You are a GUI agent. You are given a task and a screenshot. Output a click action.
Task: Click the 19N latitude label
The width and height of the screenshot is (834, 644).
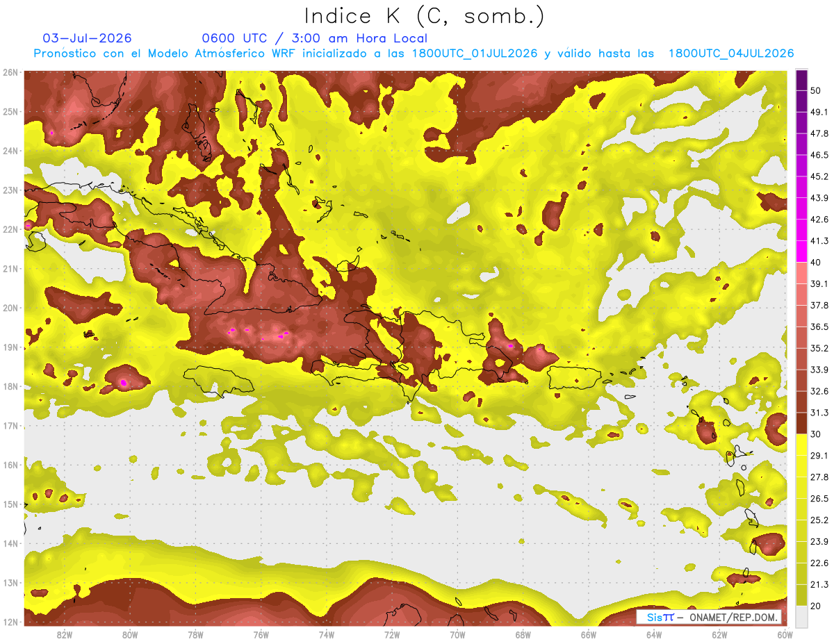pos(10,347)
